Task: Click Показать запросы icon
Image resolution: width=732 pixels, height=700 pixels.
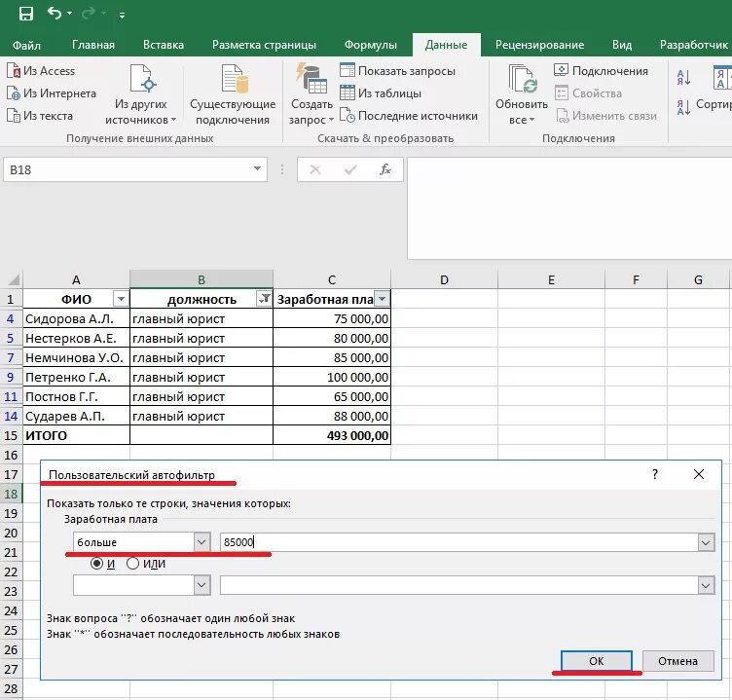Action: tap(347, 70)
